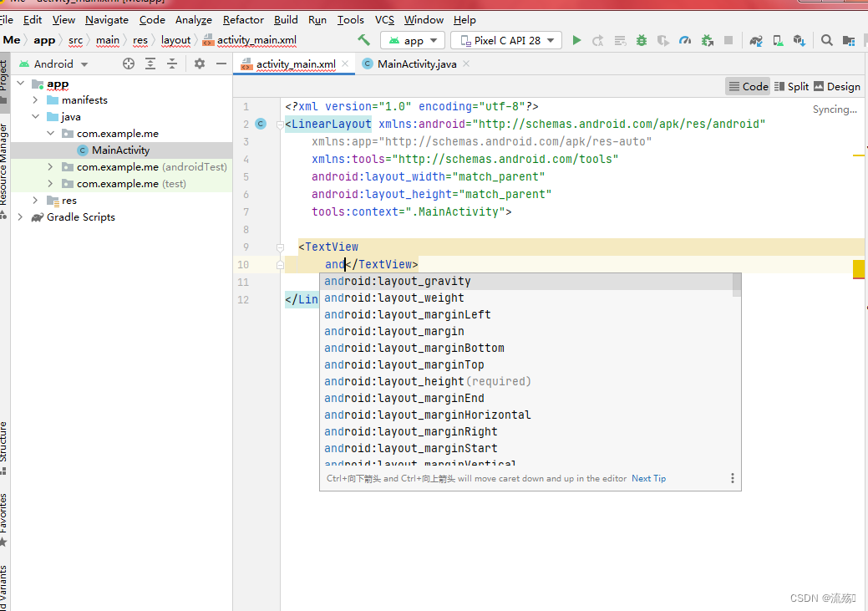Screen dimensions: 868x611
Task: Click the Search Everywhere magnifier icon
Action: 827,39
